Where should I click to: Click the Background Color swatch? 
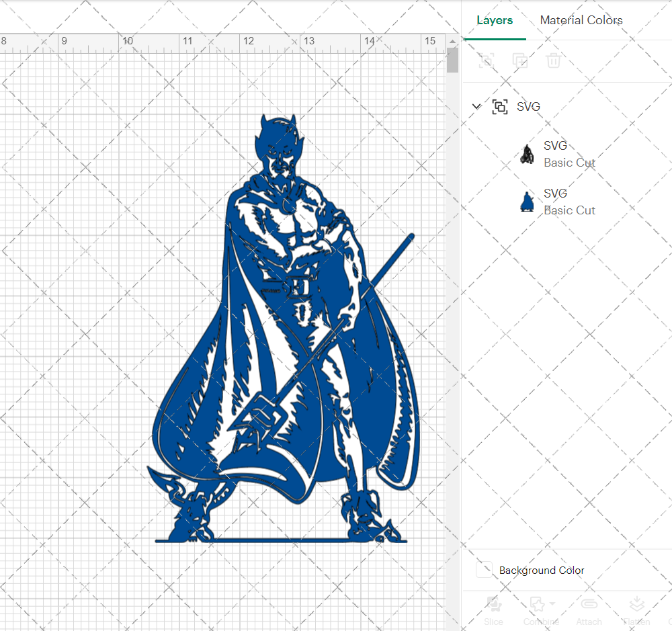tap(485, 570)
